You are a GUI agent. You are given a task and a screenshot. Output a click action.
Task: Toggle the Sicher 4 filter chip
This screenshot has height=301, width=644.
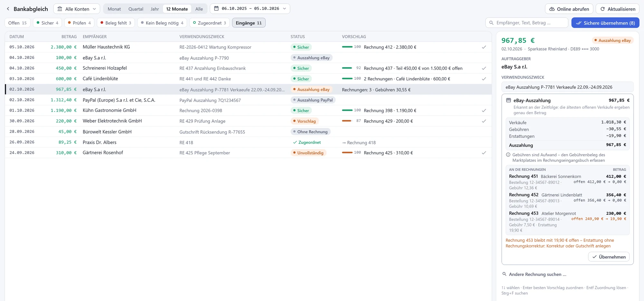click(47, 23)
